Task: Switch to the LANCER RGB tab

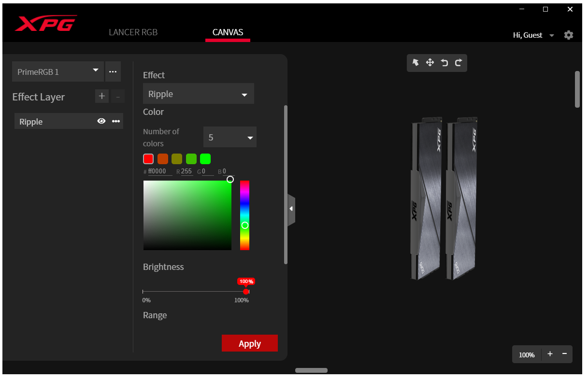Action: click(x=133, y=32)
